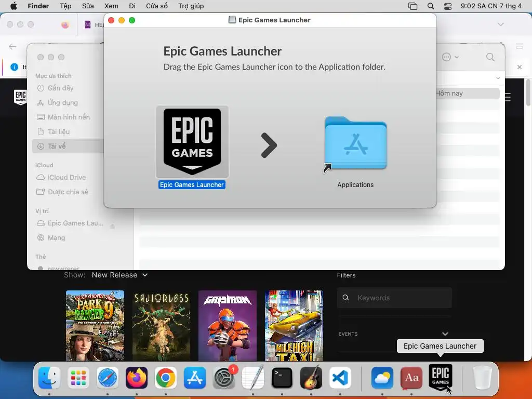Open the Finder menu in menu bar

coord(38,6)
